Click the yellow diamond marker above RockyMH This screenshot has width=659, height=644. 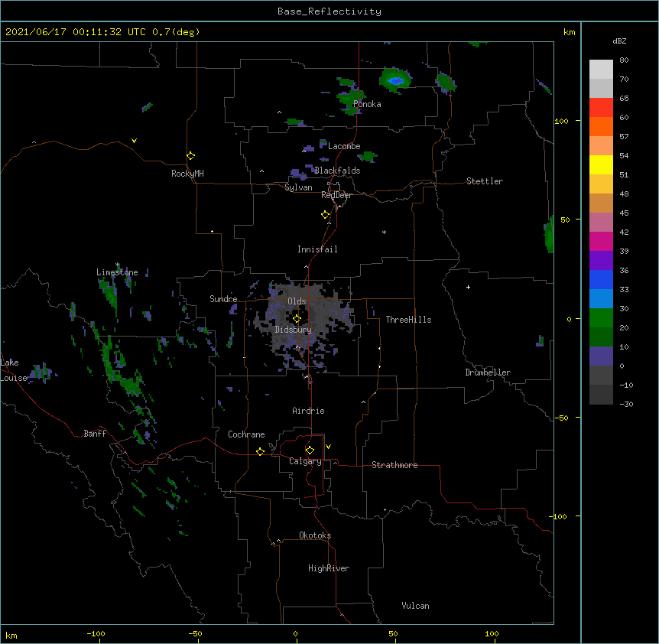[191, 156]
